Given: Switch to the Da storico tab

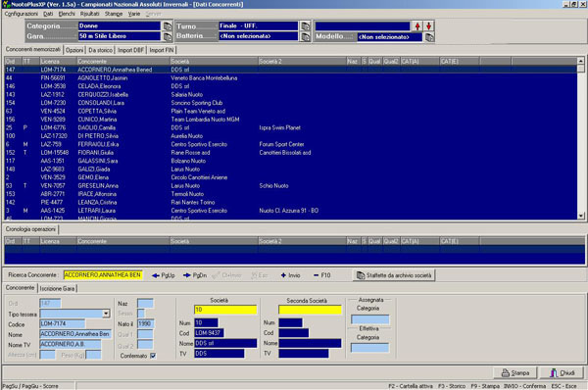Looking at the screenshot, I should click(101, 50).
